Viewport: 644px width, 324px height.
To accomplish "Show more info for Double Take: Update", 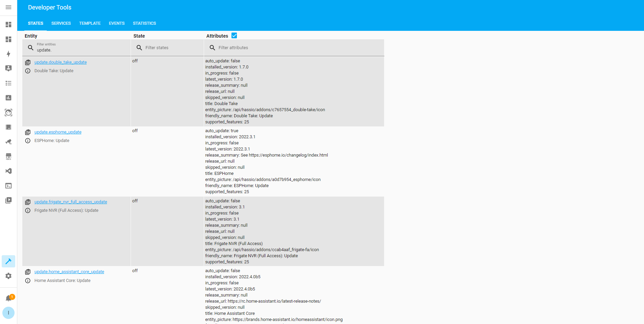I will click(28, 71).
